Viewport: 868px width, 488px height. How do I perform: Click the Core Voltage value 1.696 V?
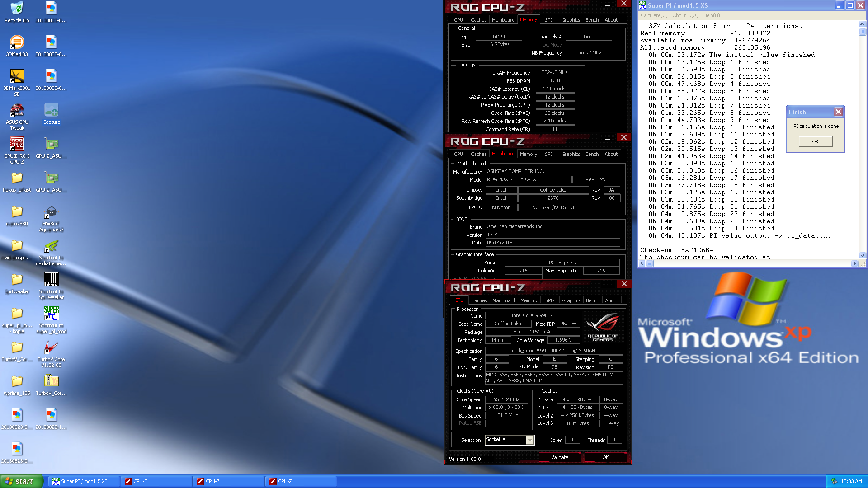pyautogui.click(x=563, y=340)
